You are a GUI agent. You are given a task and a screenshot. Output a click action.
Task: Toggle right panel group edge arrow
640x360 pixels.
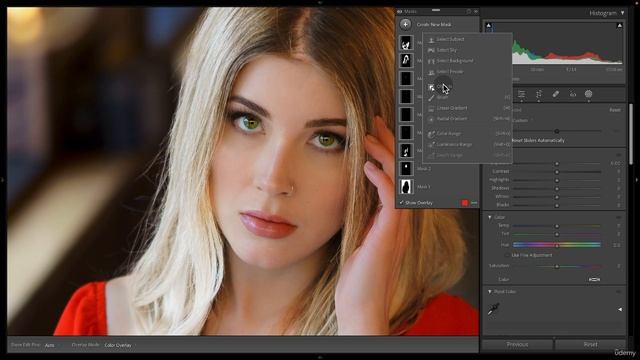coord(637,180)
